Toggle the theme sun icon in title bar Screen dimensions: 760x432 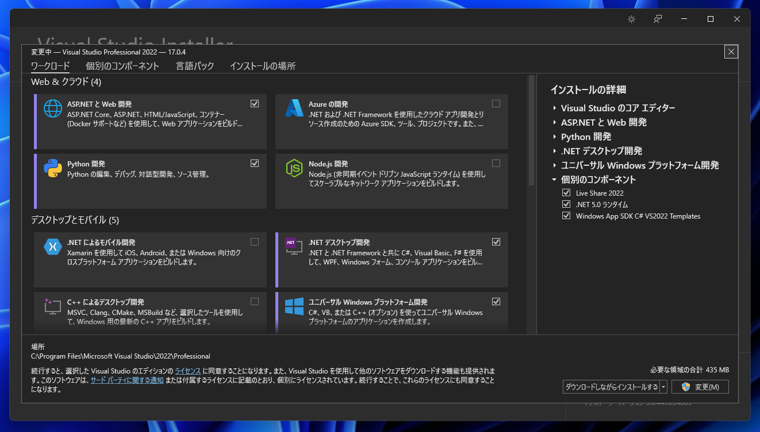[x=632, y=19]
